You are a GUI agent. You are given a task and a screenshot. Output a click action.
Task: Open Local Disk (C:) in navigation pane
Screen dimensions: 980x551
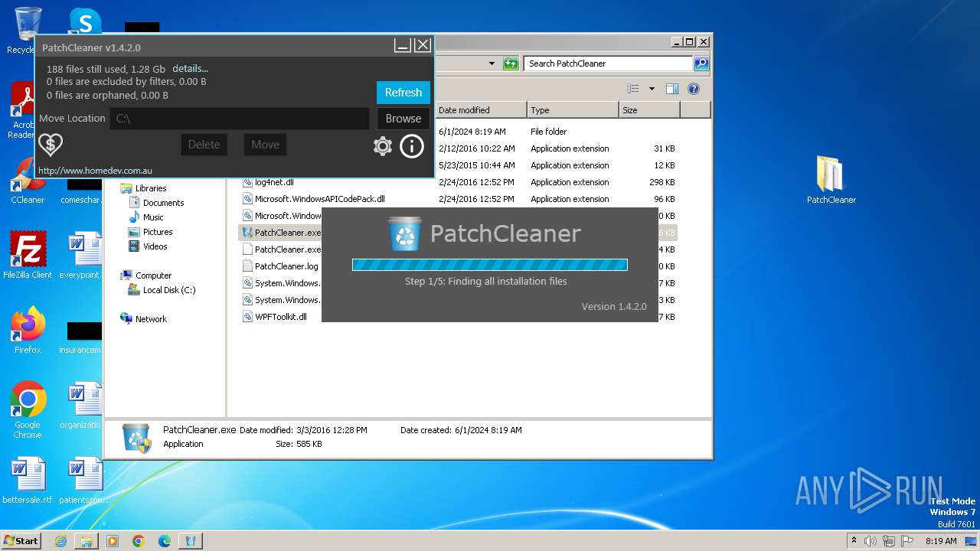point(169,290)
